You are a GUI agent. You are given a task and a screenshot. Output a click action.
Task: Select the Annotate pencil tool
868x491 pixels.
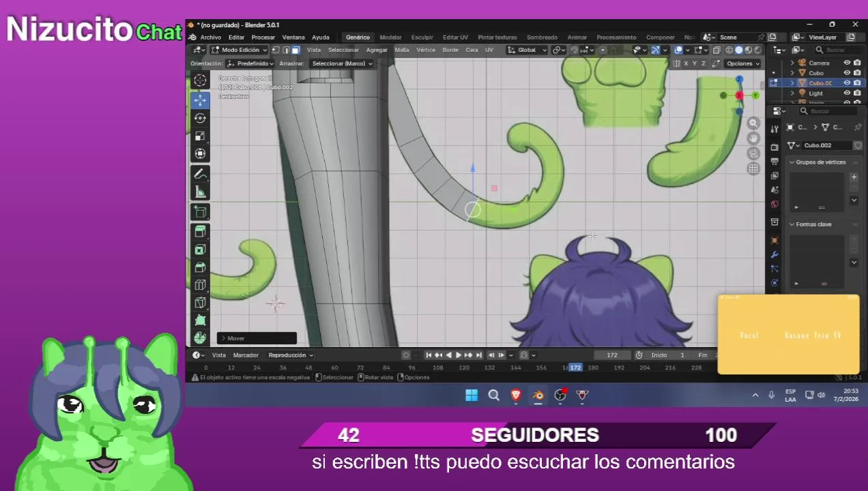click(200, 174)
